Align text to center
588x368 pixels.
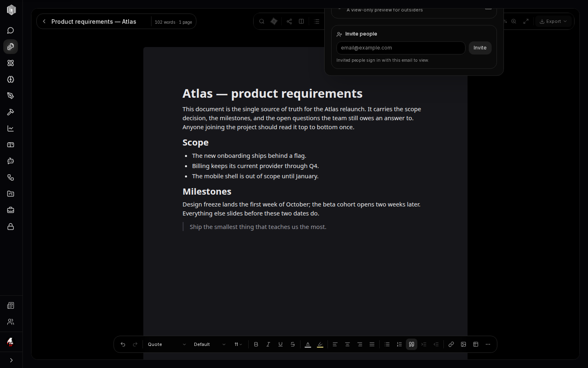pyautogui.click(x=347, y=344)
